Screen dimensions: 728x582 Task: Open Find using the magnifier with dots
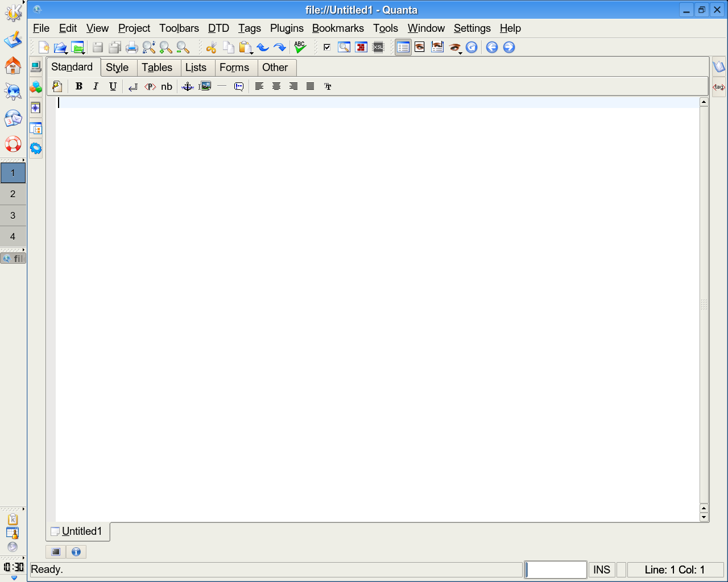(149, 47)
